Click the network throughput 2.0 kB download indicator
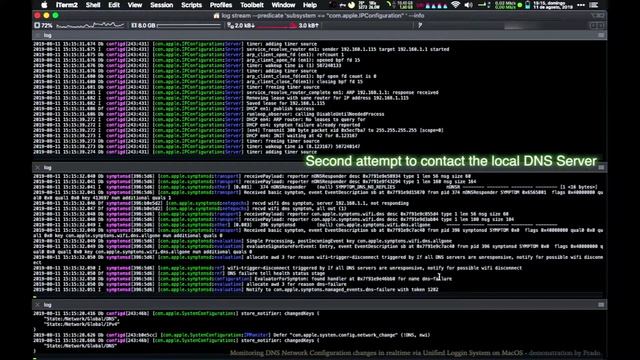The width and height of the screenshot is (640, 360). point(241,25)
